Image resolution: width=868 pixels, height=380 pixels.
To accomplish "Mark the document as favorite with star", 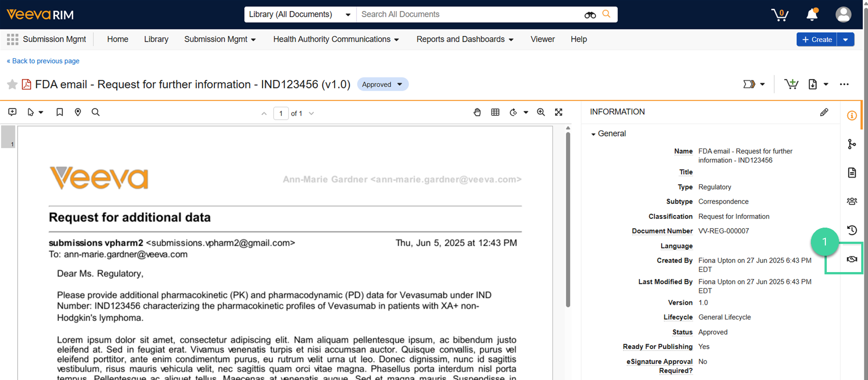I will (x=12, y=84).
